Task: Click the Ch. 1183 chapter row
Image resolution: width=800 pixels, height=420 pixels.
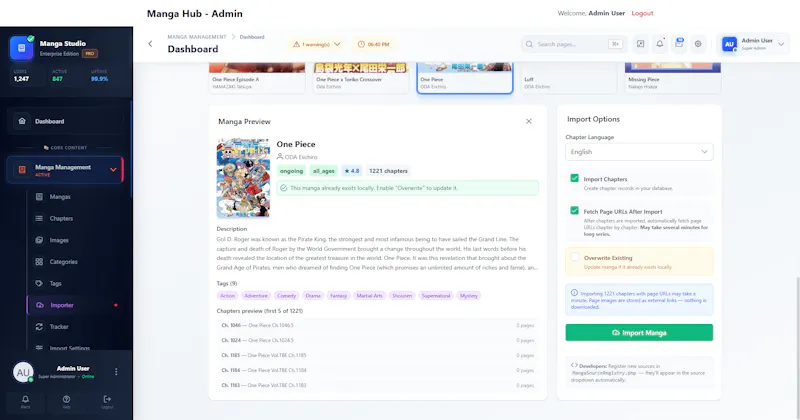Action: pos(378,385)
